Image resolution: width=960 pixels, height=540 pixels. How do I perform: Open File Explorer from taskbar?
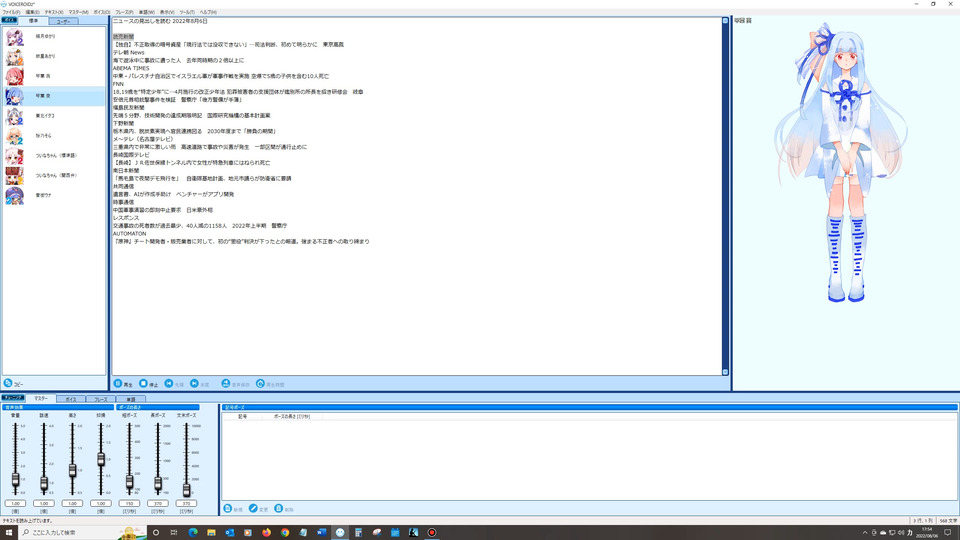(x=211, y=532)
